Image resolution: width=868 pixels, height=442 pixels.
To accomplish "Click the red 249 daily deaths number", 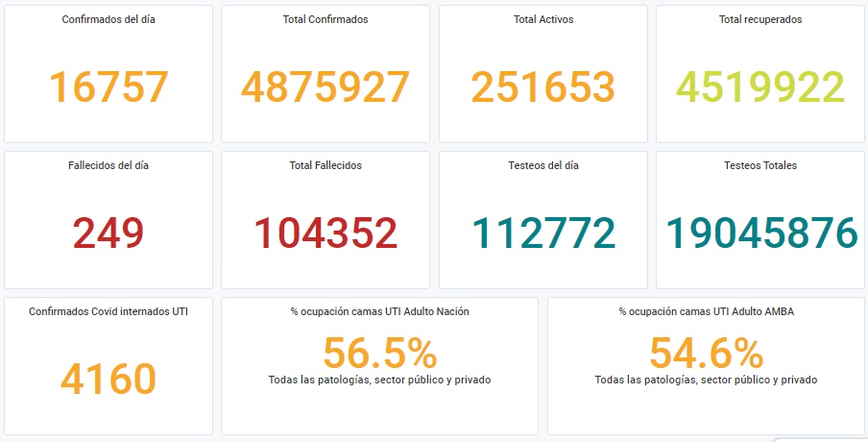I will pos(108,233).
